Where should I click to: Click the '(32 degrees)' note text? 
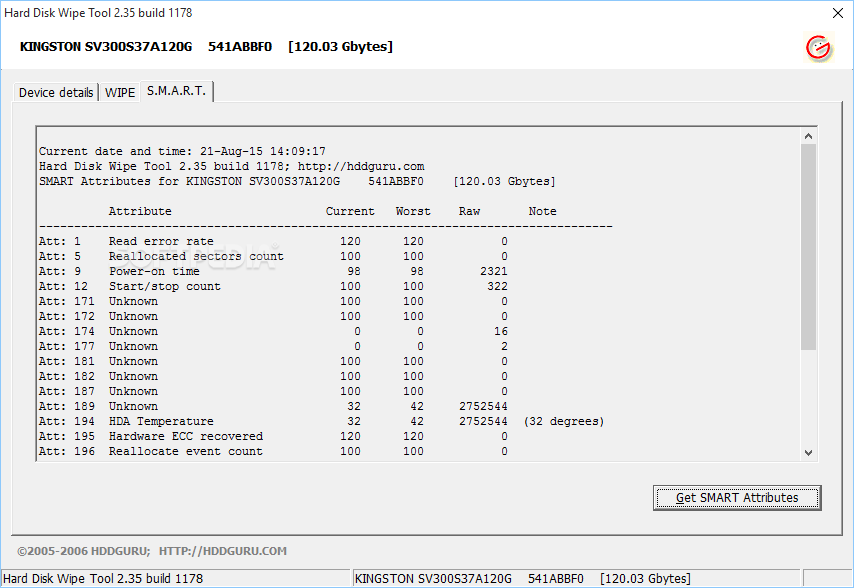click(564, 421)
